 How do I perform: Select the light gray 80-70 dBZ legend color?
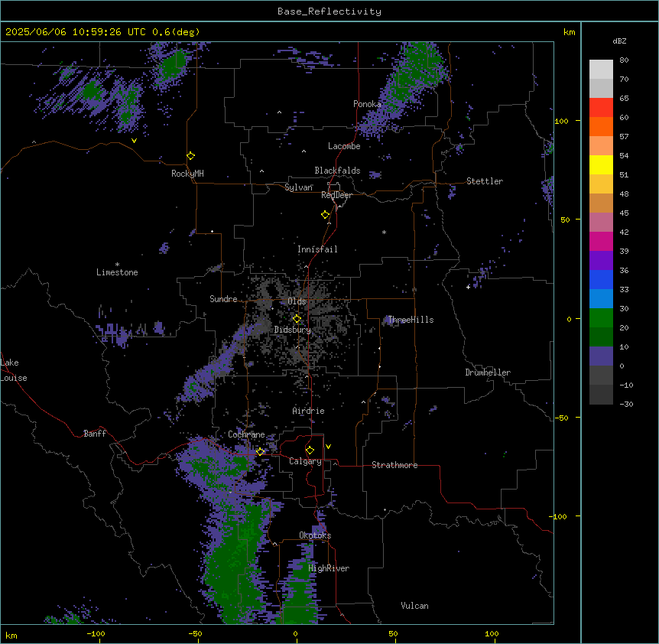coord(601,70)
